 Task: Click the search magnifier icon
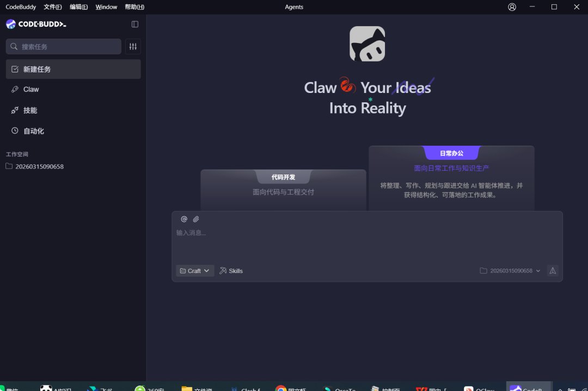click(14, 46)
